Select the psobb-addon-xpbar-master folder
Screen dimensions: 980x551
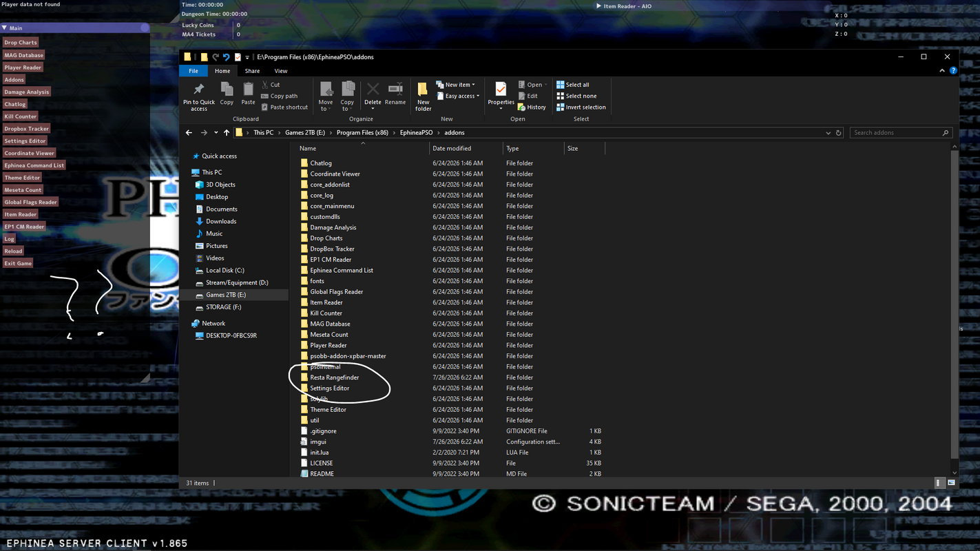348,356
